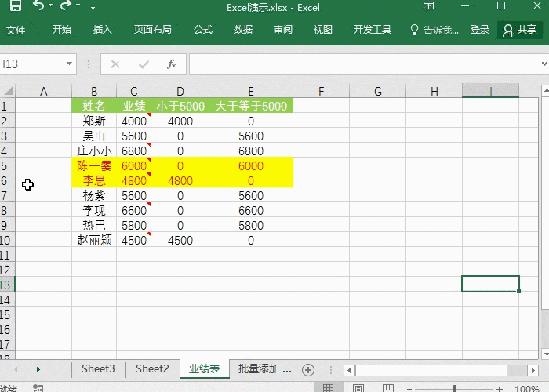Click the 共享 share button
This screenshot has width=549, height=392.
pyautogui.click(x=520, y=30)
